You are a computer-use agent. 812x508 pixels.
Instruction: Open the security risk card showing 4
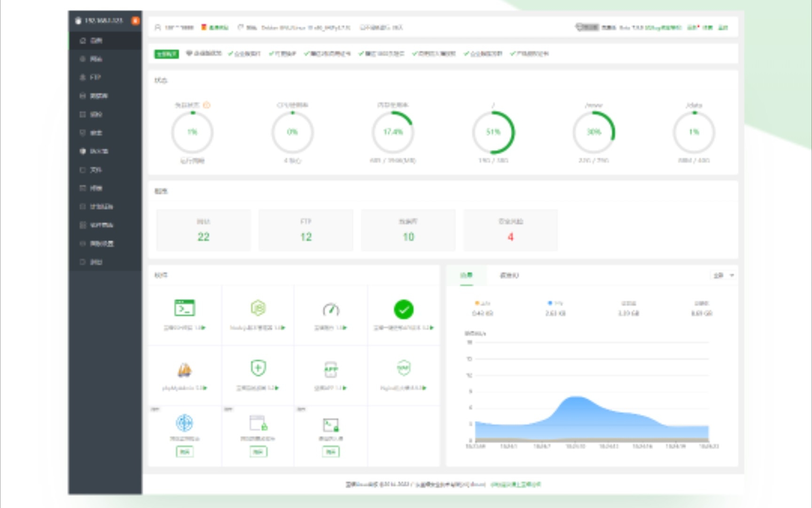point(511,230)
